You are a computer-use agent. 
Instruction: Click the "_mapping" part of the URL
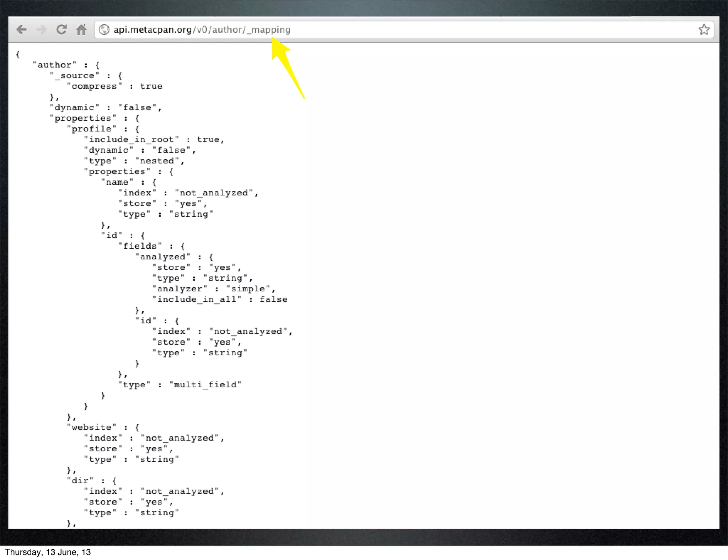point(269,29)
